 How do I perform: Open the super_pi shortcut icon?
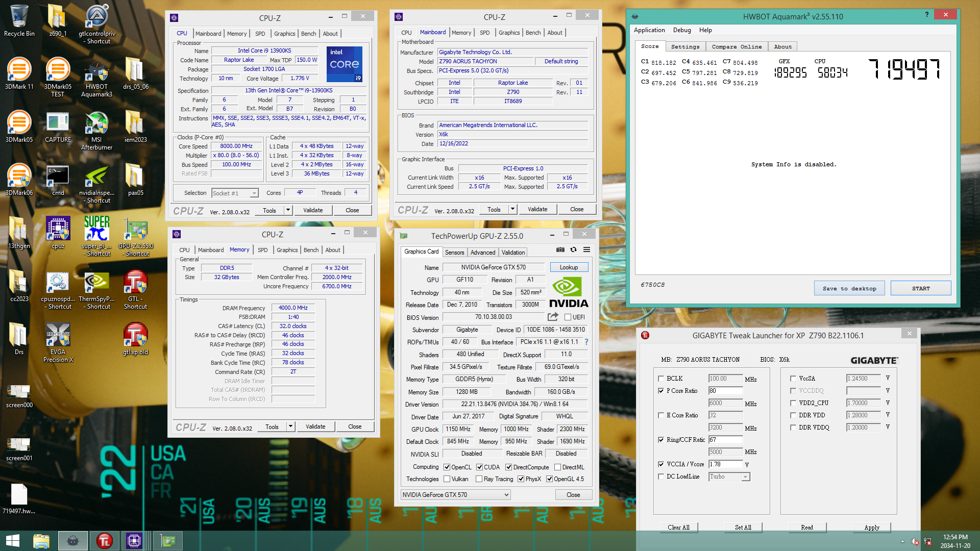pyautogui.click(x=96, y=236)
